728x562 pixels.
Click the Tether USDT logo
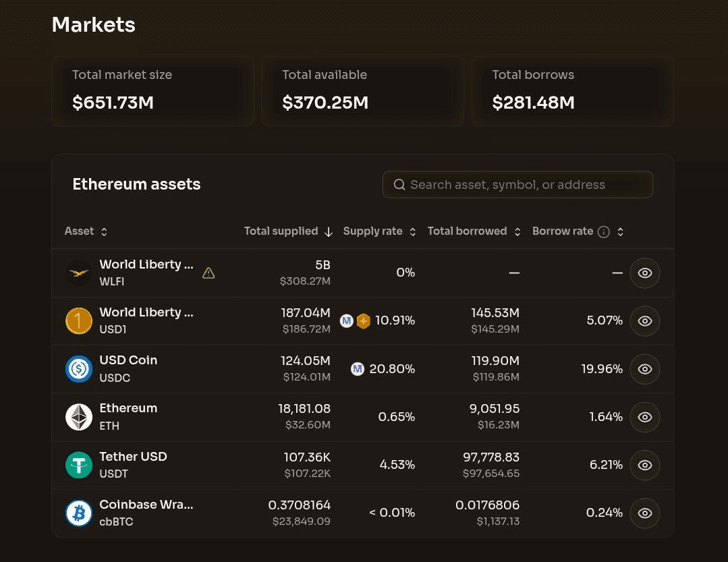78,465
